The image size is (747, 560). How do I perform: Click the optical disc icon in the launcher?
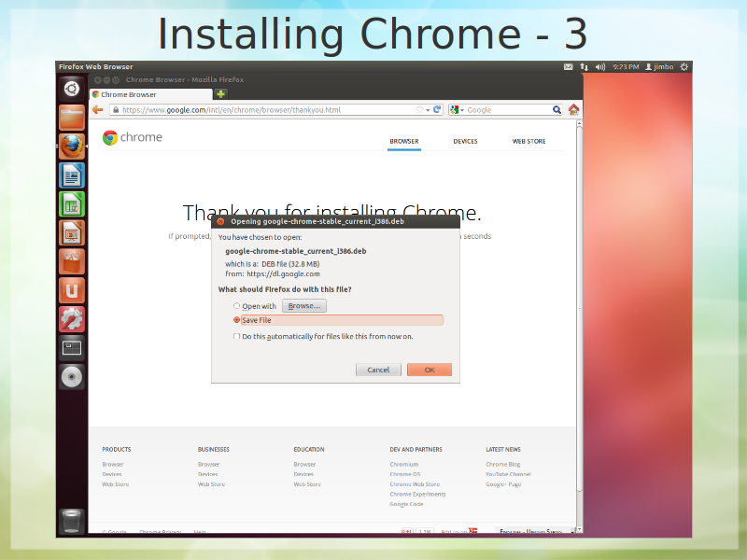click(72, 377)
